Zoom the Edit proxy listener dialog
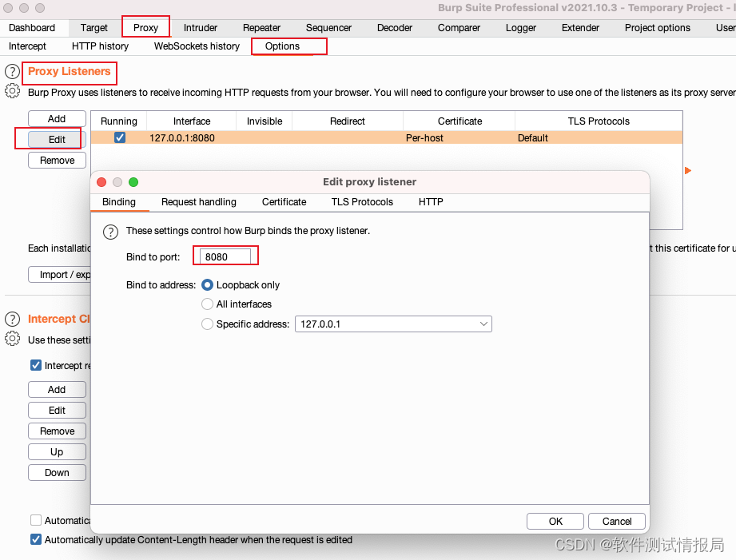 [133, 182]
